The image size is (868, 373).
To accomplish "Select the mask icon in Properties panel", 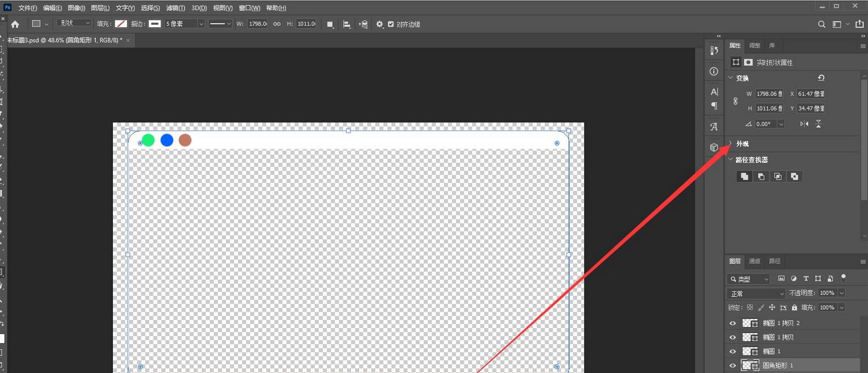I will pyautogui.click(x=748, y=62).
